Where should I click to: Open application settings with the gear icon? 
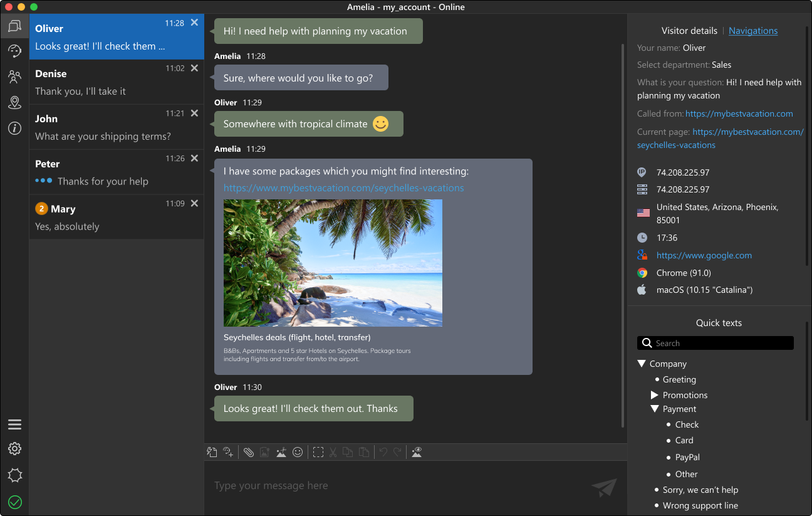coord(14,449)
